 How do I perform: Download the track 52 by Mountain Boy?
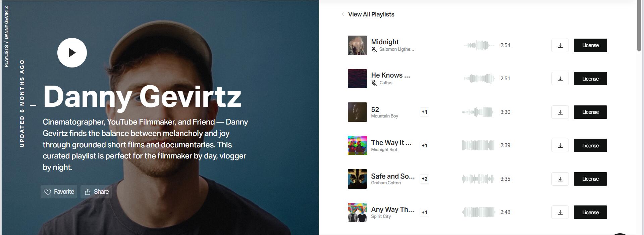tap(560, 112)
